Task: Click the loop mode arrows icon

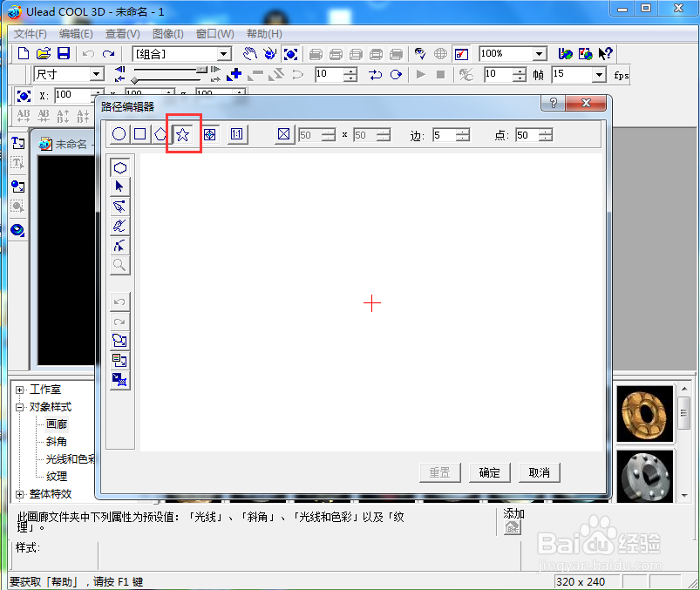Action: tap(376, 75)
